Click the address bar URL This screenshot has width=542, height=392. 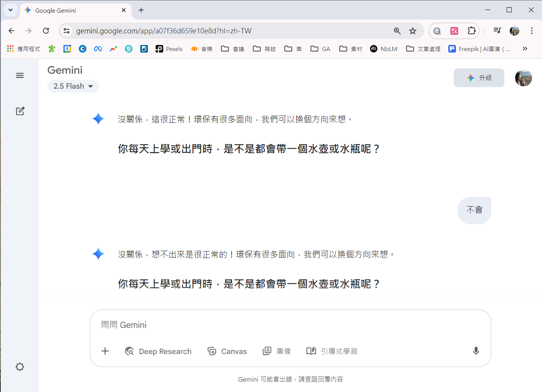point(164,31)
